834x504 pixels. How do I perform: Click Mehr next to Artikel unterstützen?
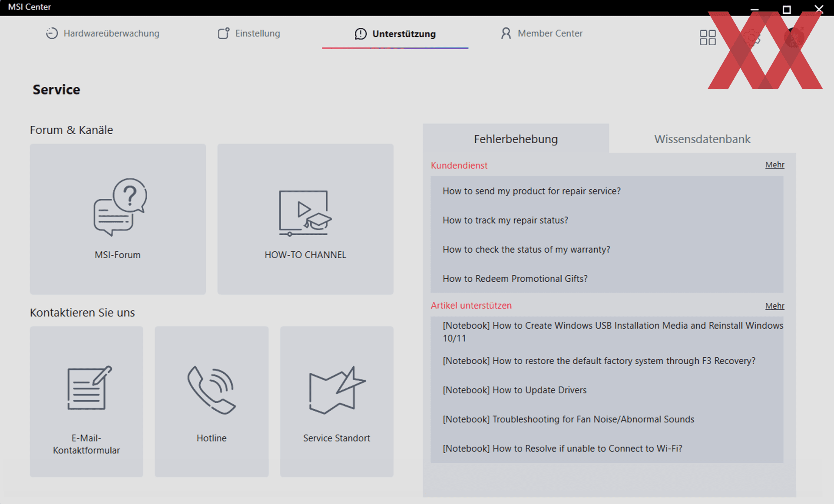pos(774,306)
